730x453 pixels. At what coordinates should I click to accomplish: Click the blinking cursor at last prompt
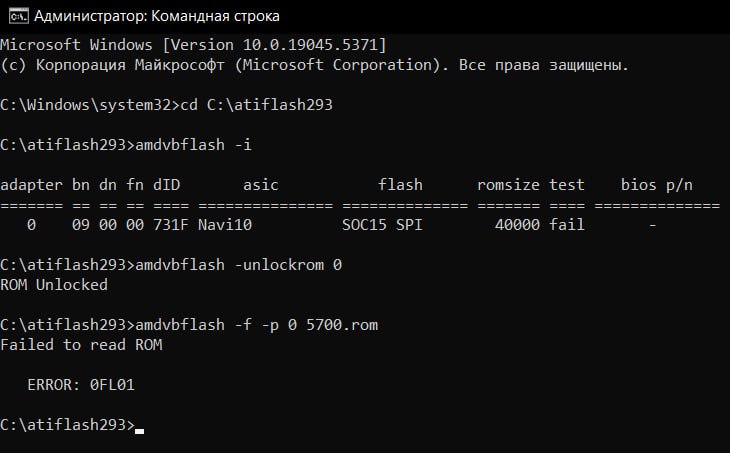point(139,431)
